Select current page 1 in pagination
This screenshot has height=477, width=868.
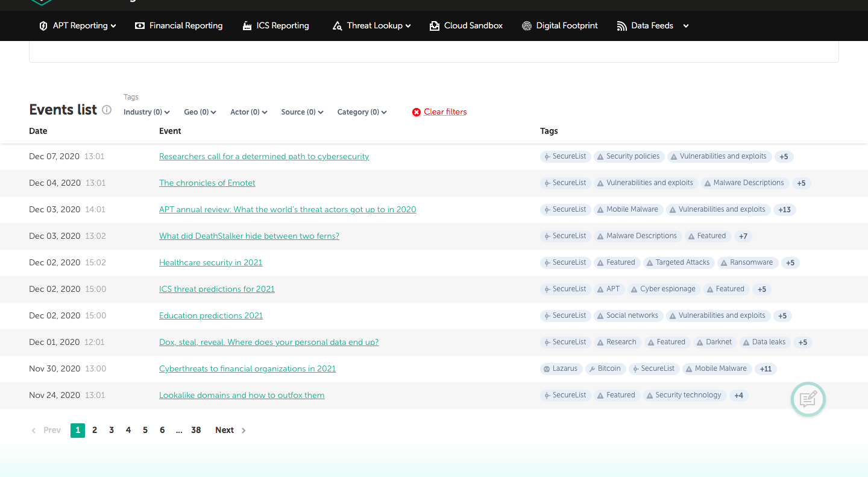78,431
